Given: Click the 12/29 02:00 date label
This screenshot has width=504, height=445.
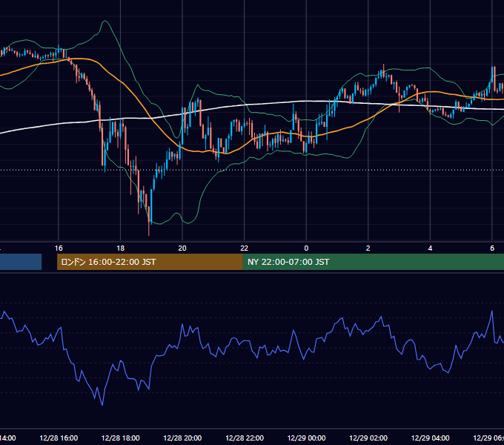Looking at the screenshot, I should coord(368,438).
